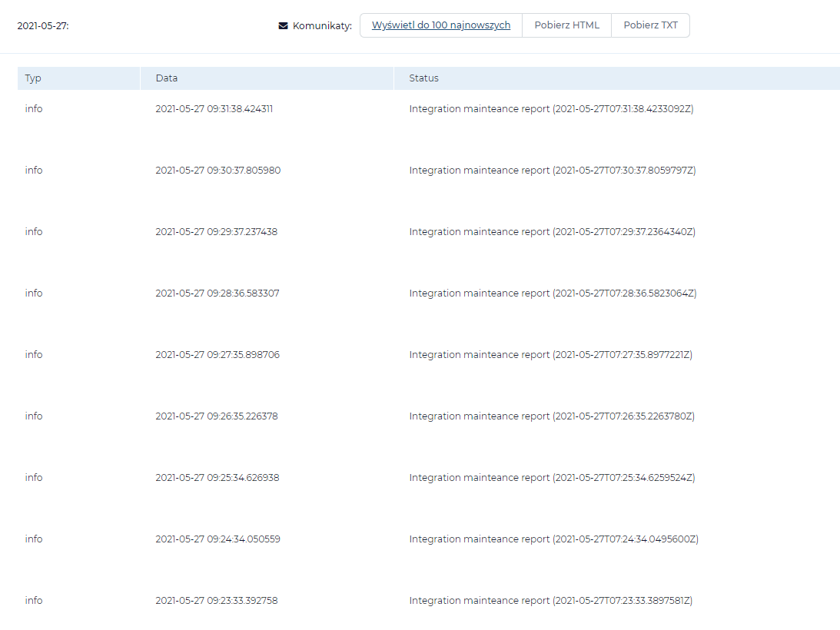Screen dimensions: 840x630
Task: Select date 2021-05-27 09:23:33.392758
Action: tap(217, 601)
